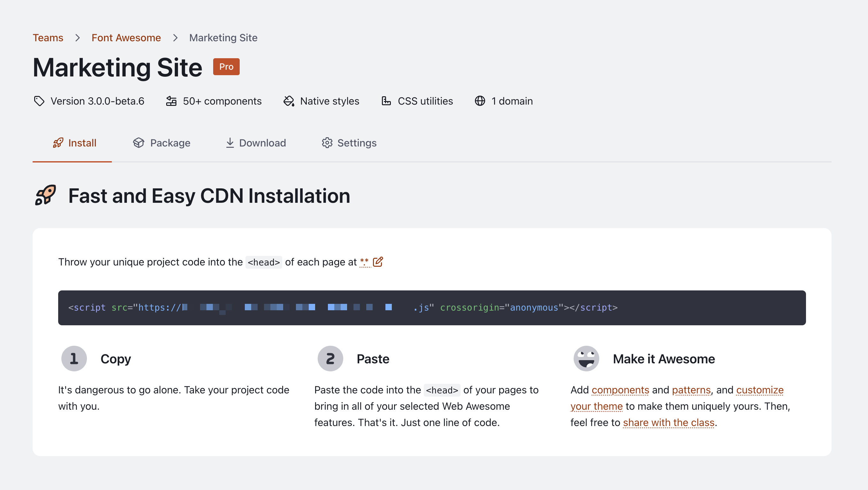Viewport: 868px width, 490px height.
Task: Click the Make it Awesome heading
Action: pos(663,359)
